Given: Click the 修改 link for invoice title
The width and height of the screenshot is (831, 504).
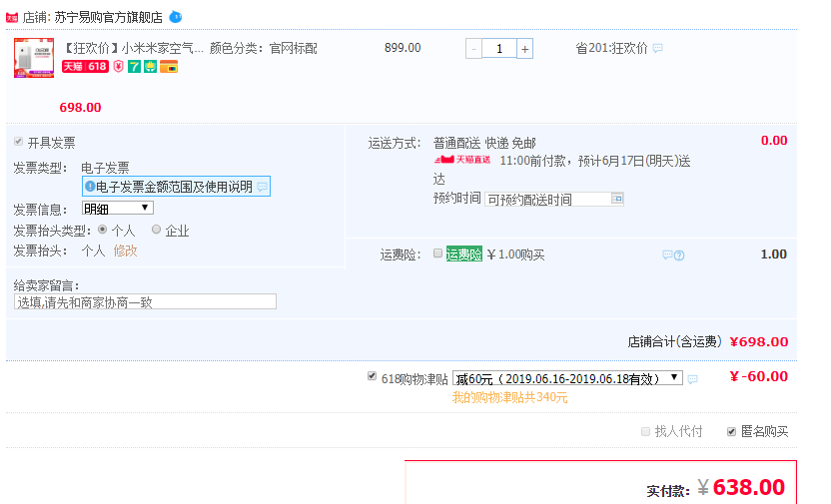Looking at the screenshot, I should pyautogui.click(x=125, y=251).
